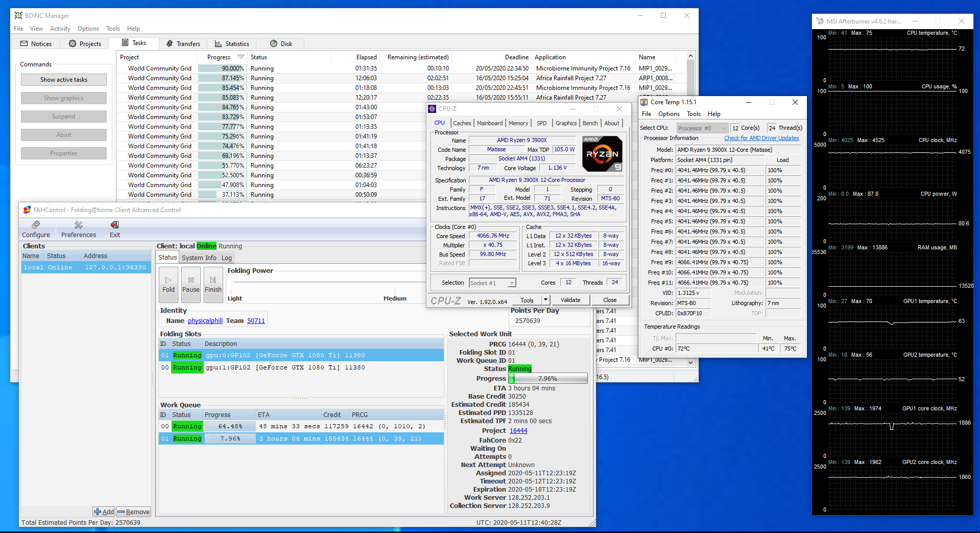Click the MSI Afterburner title icon
Viewport: 980px width, 533px height.
[820, 21]
